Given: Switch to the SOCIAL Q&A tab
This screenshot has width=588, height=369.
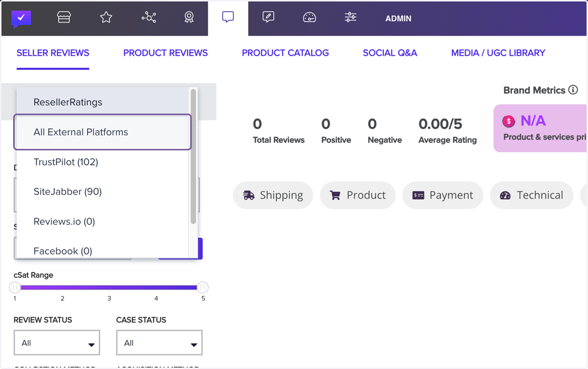Looking at the screenshot, I should [390, 53].
